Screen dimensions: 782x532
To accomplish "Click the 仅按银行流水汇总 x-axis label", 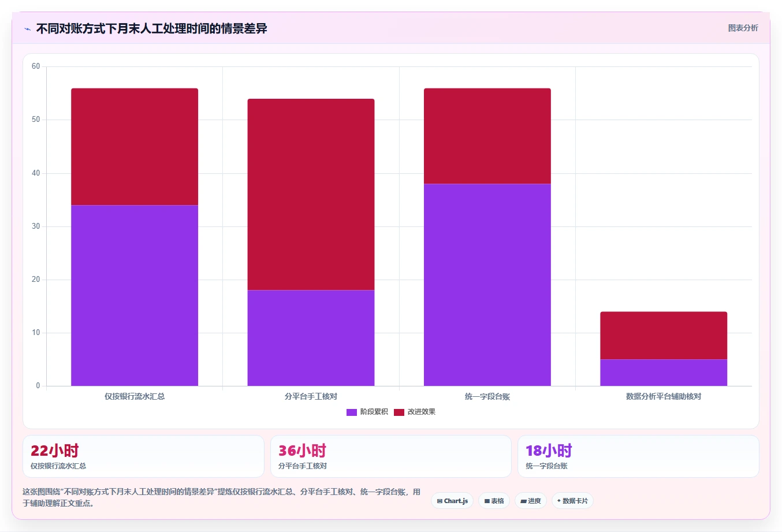I will click(x=135, y=396).
